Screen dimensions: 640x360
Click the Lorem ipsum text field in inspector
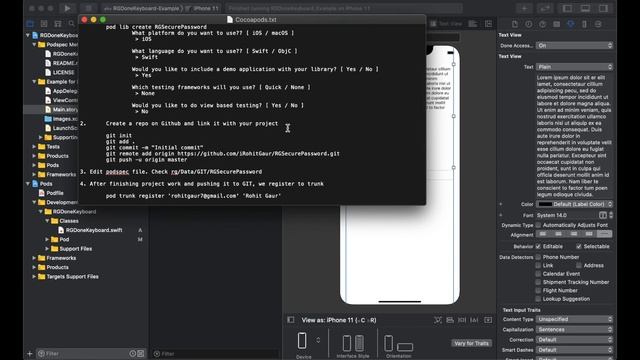[x=575, y=136]
